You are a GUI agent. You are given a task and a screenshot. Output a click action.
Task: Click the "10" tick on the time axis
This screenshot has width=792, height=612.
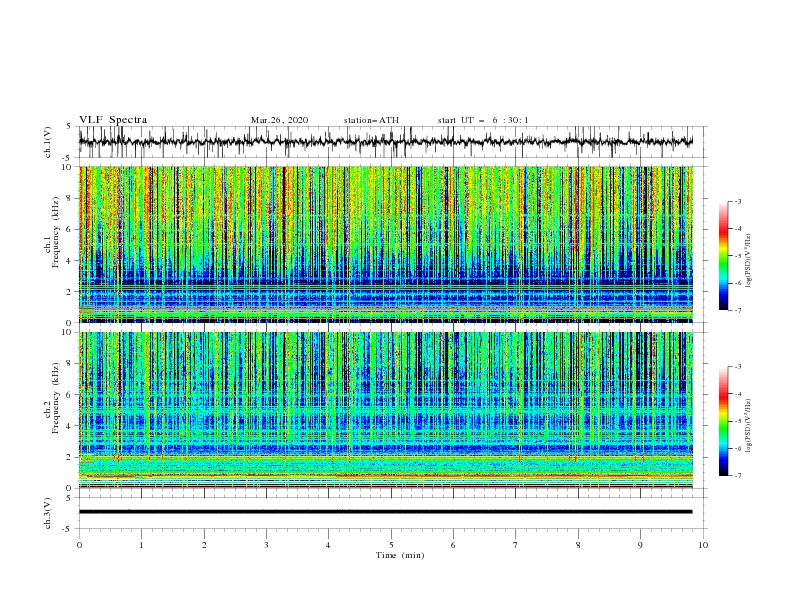point(703,545)
